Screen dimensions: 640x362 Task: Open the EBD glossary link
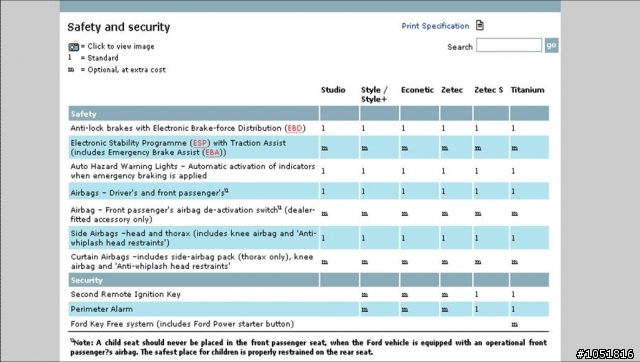click(295, 128)
